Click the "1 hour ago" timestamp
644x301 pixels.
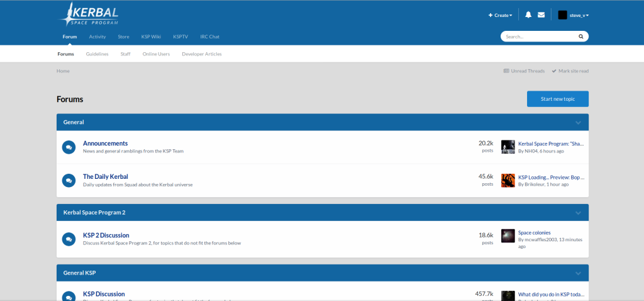[557, 185]
